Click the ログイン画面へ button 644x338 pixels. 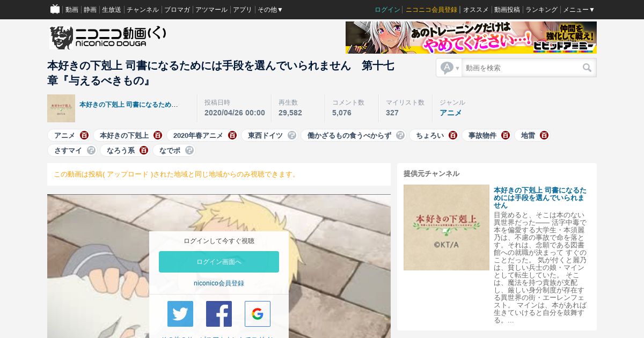[219, 262]
